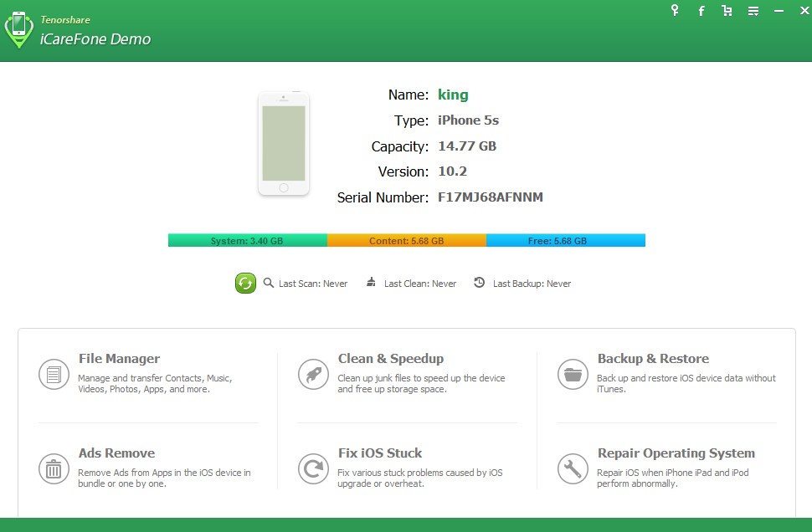Click the shopping cart purchase icon

coord(727,10)
